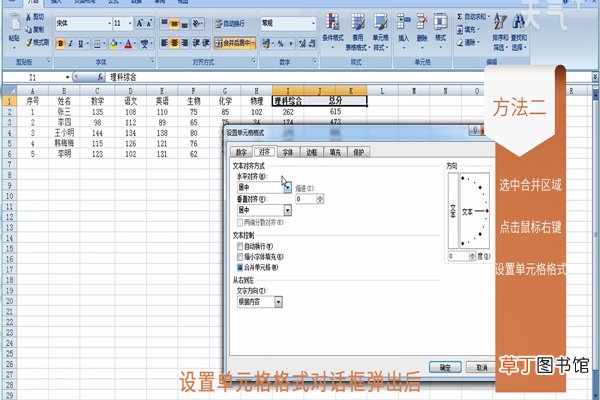
Task: Click the Copy (复制) icon
Action: click(29, 29)
